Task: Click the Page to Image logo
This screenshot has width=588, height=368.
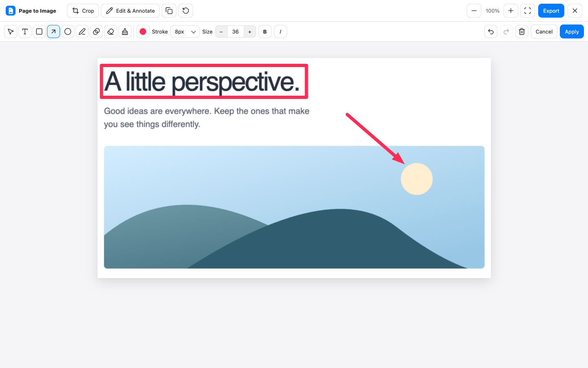Action: coord(11,11)
